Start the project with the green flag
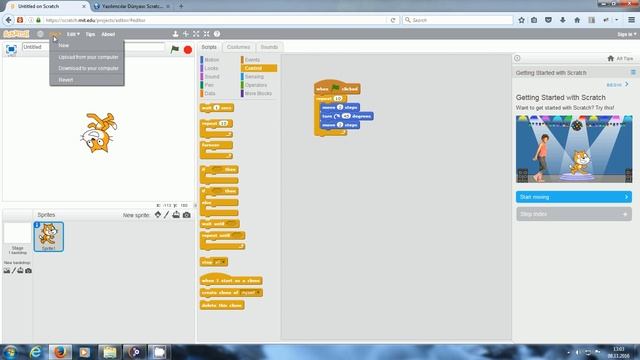 [175, 49]
